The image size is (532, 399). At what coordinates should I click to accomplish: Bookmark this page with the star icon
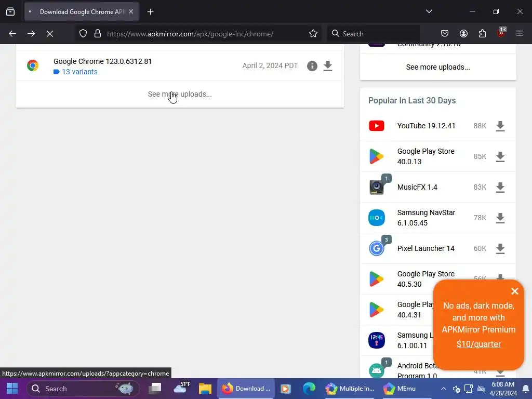tap(313, 34)
